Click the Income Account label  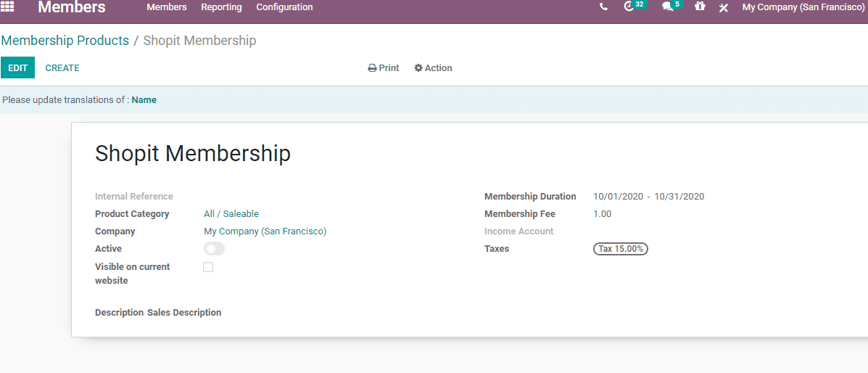click(518, 231)
